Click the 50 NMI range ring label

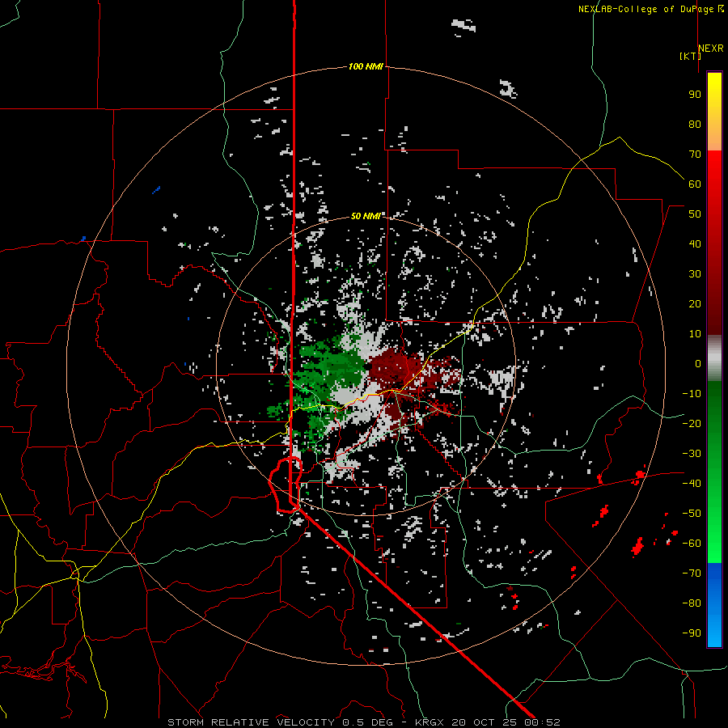(x=366, y=216)
